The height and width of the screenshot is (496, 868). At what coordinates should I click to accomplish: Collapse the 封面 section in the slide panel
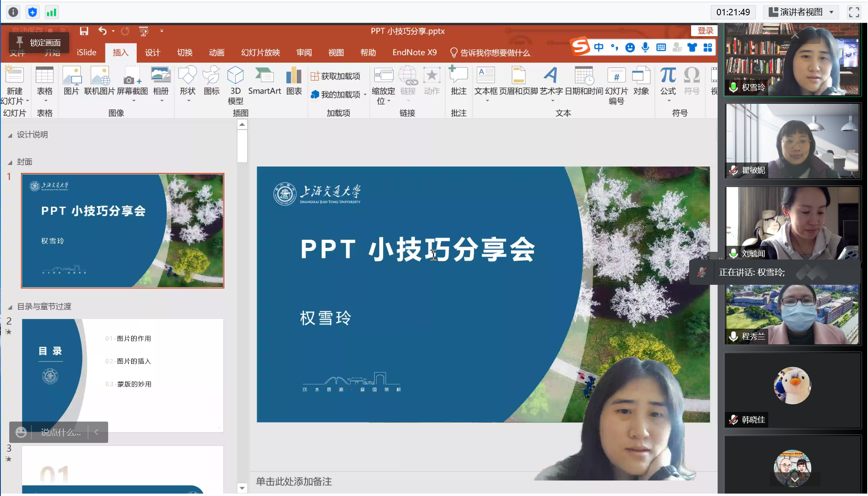click(x=10, y=163)
